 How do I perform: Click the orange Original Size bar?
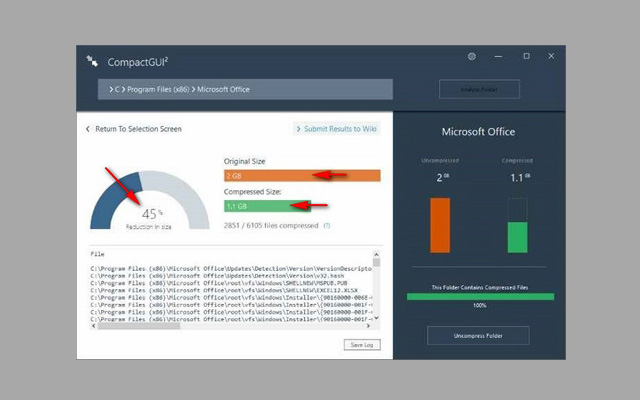click(x=302, y=175)
